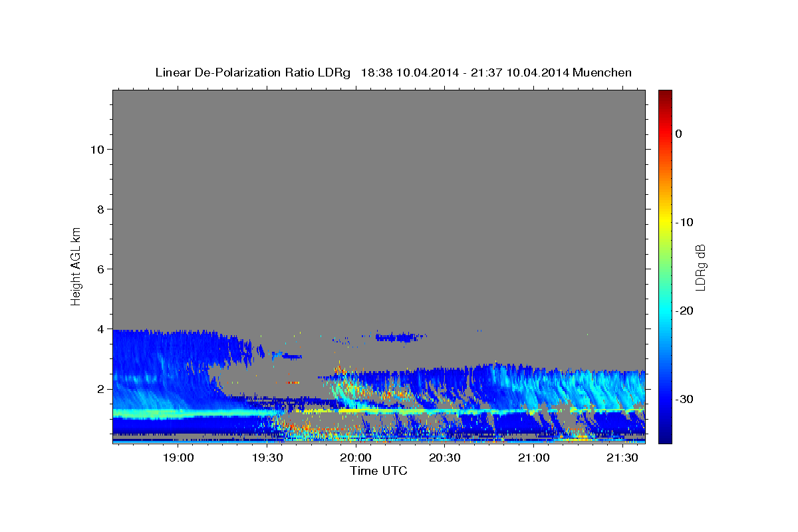798x532 pixels.
Task: Click the colorbar value -10
Action: tap(684, 222)
